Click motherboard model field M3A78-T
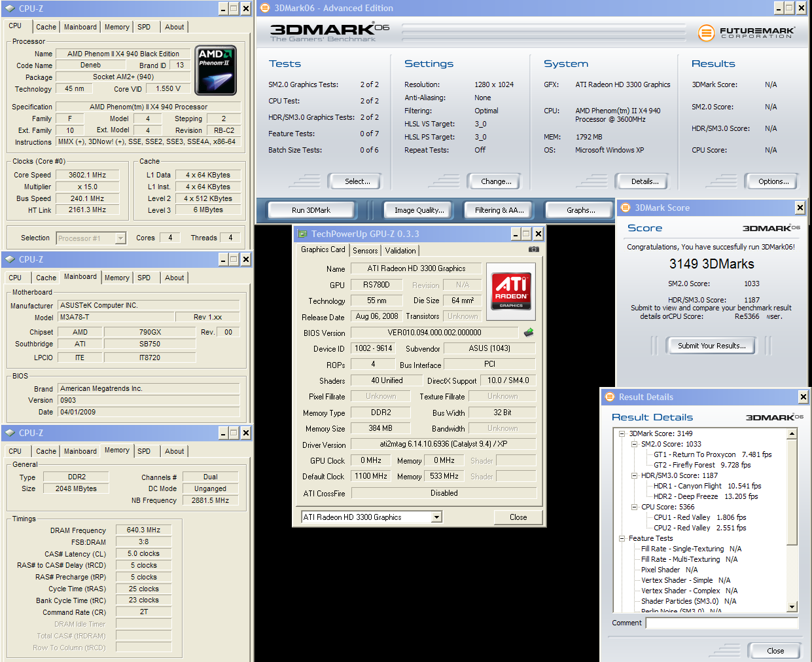 (116, 317)
